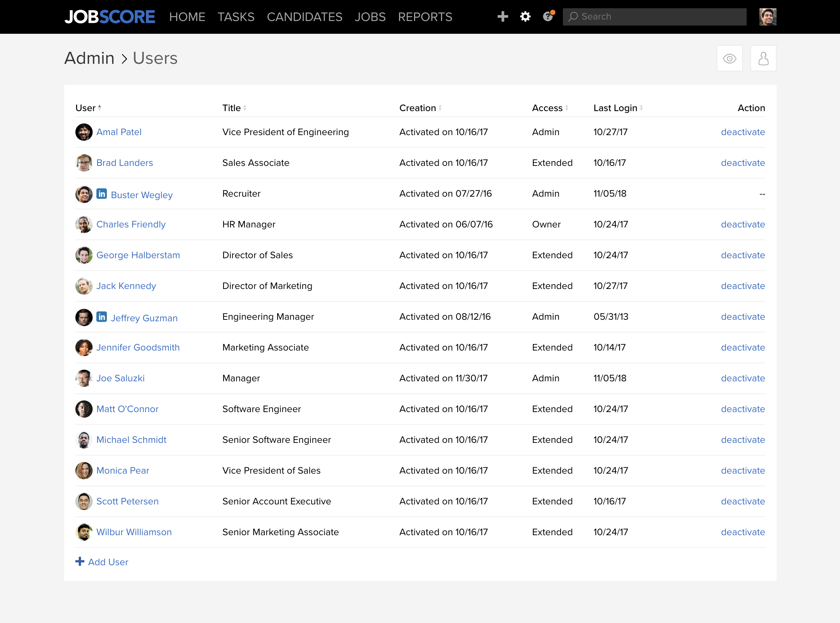Navigate to CANDIDATES menu item
Viewport: 840px width, 623px height.
pos(304,17)
